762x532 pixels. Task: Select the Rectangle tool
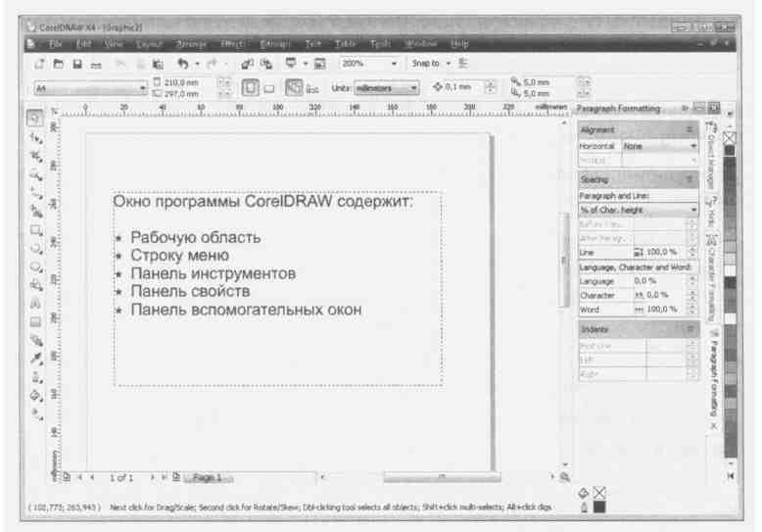pos(35,230)
